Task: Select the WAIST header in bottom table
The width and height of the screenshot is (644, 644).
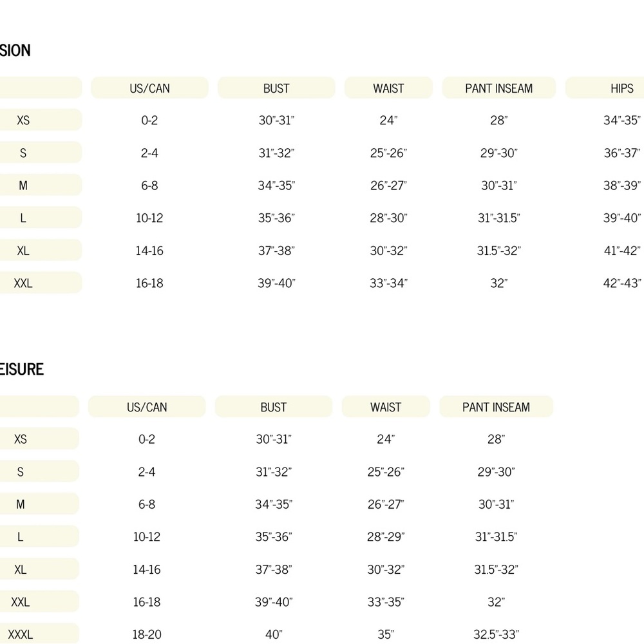Action: [x=386, y=406]
